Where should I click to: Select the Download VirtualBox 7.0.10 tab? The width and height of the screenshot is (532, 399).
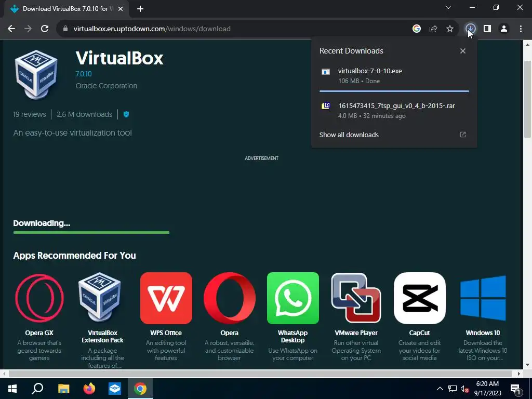66,9
